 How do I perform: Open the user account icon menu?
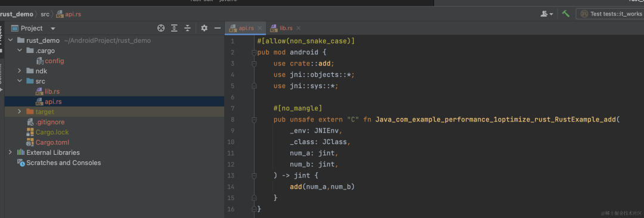coord(546,14)
